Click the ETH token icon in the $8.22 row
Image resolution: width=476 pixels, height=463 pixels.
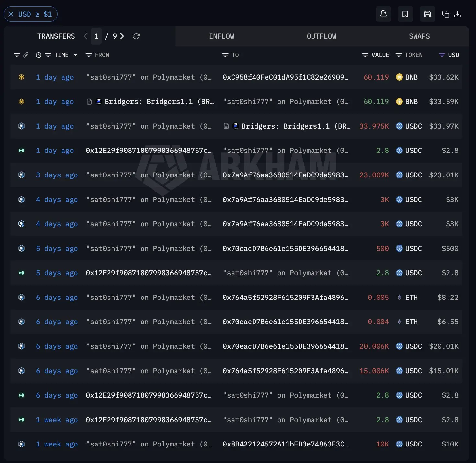click(x=399, y=298)
